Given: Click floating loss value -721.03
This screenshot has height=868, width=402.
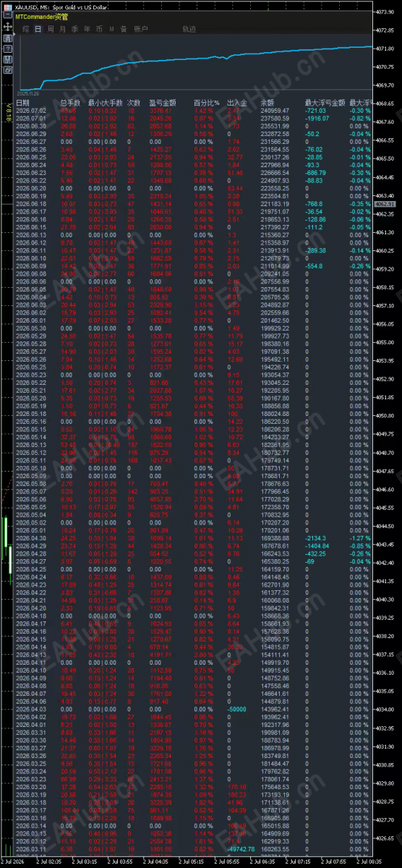Looking at the screenshot, I should pyautogui.click(x=317, y=111).
